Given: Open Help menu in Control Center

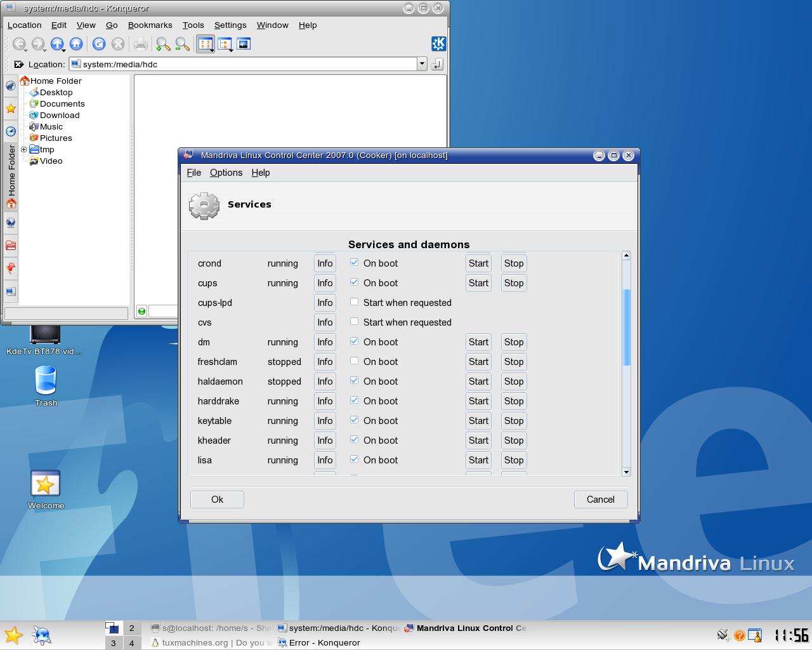Looking at the screenshot, I should (261, 173).
